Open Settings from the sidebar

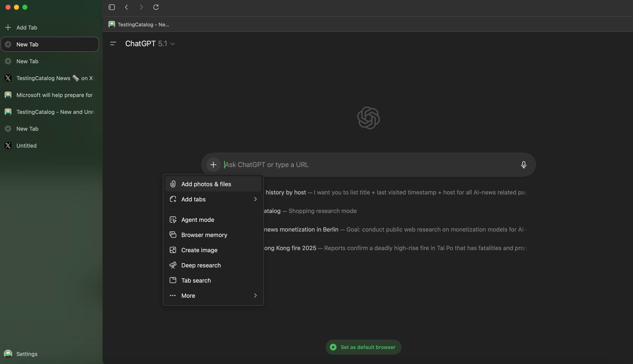point(27,354)
